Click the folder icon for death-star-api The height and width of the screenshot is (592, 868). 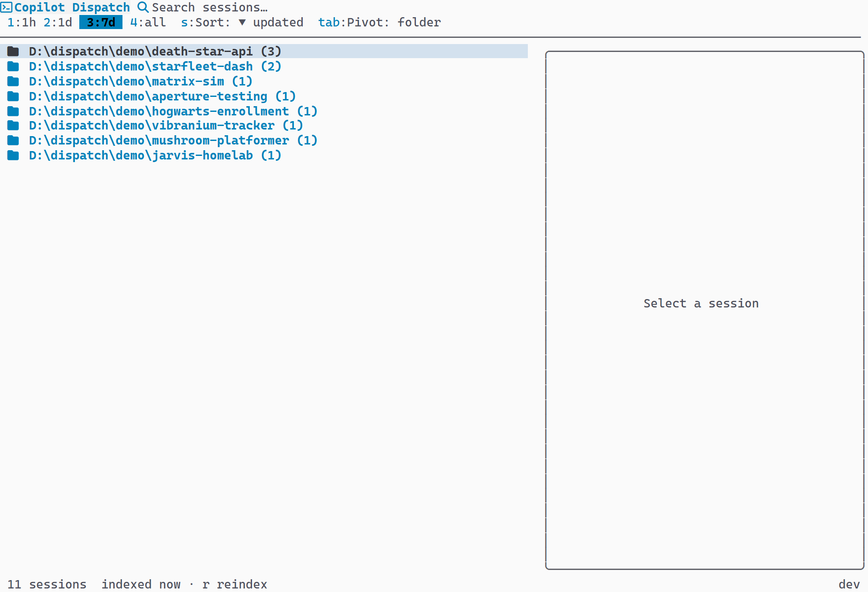[13, 51]
